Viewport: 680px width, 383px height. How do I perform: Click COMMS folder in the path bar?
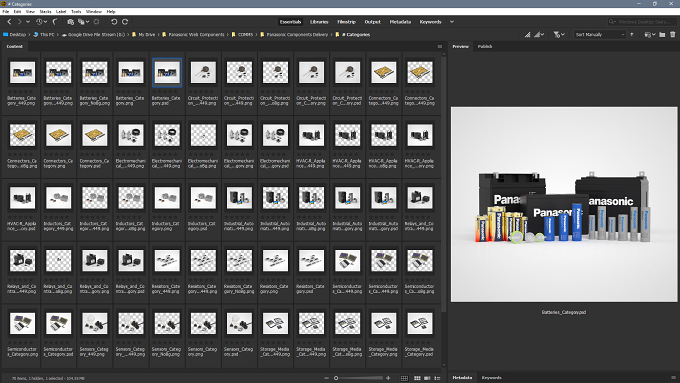click(245, 35)
